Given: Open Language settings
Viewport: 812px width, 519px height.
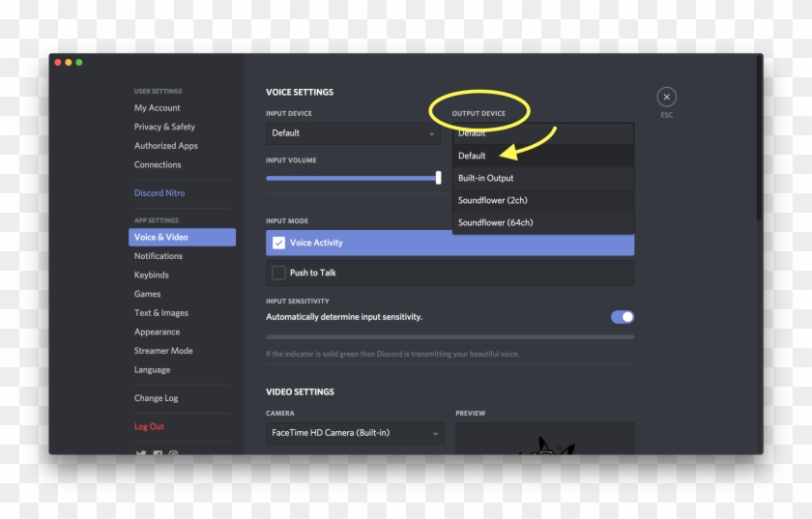Looking at the screenshot, I should 152,370.
